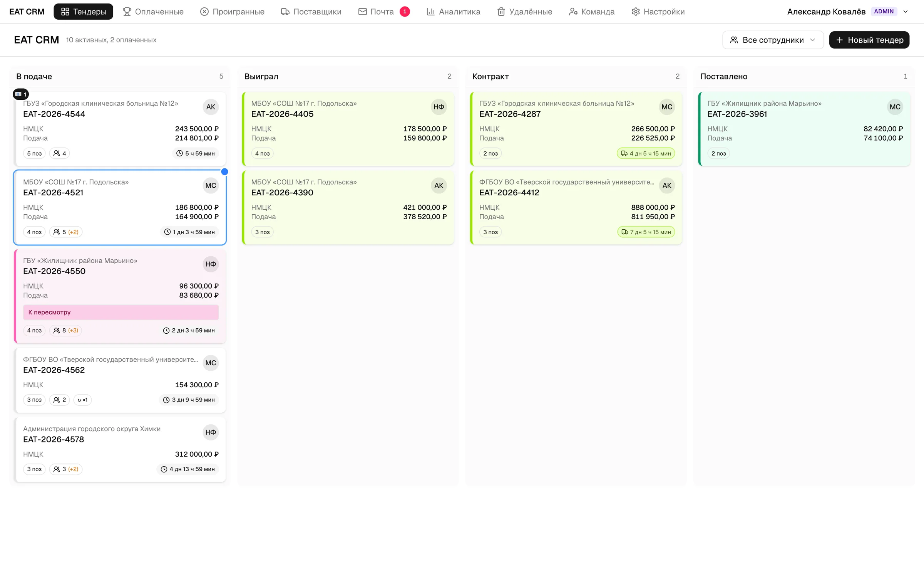Click the MC avatar on EAT-2026-3961

[895, 107]
